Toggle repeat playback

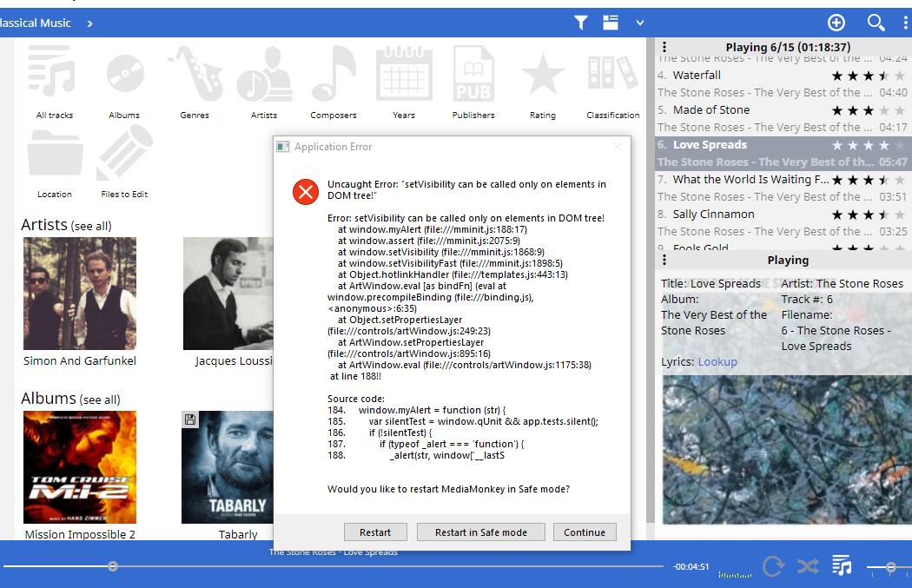point(772,567)
